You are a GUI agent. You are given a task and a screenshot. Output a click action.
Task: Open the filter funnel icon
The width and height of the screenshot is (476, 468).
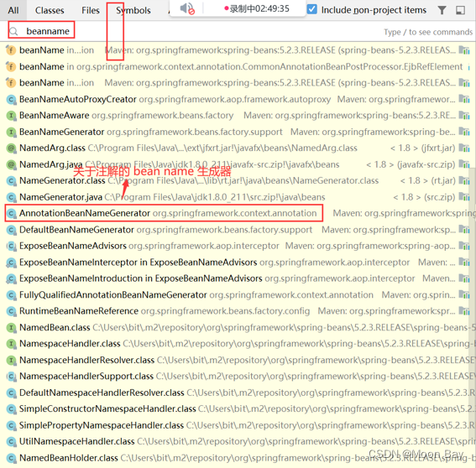coord(442,10)
